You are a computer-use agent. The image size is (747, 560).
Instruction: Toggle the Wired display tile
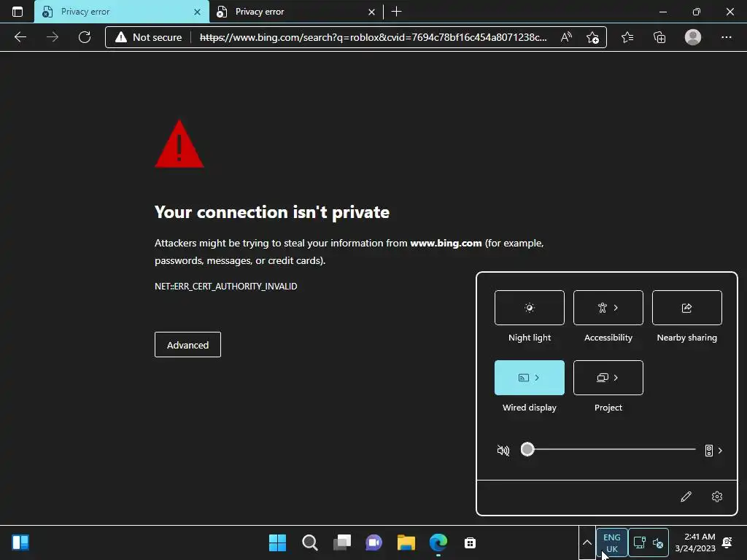click(x=530, y=378)
